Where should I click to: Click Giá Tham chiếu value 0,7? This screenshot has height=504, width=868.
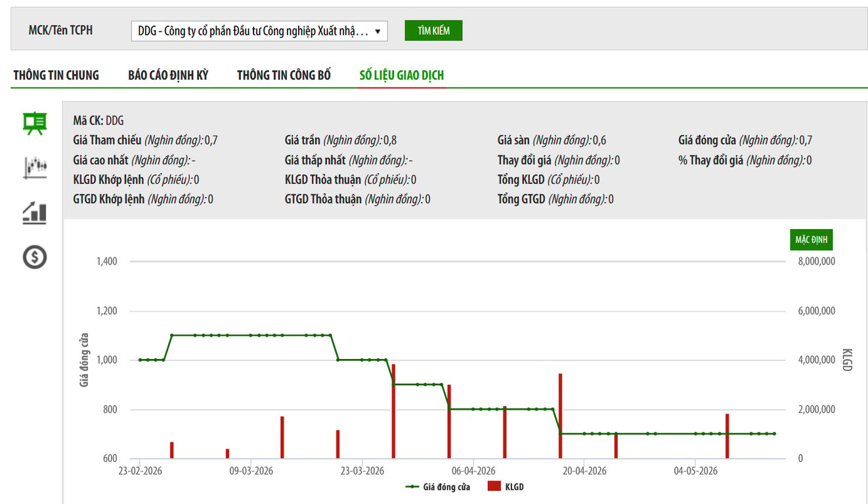(211, 140)
